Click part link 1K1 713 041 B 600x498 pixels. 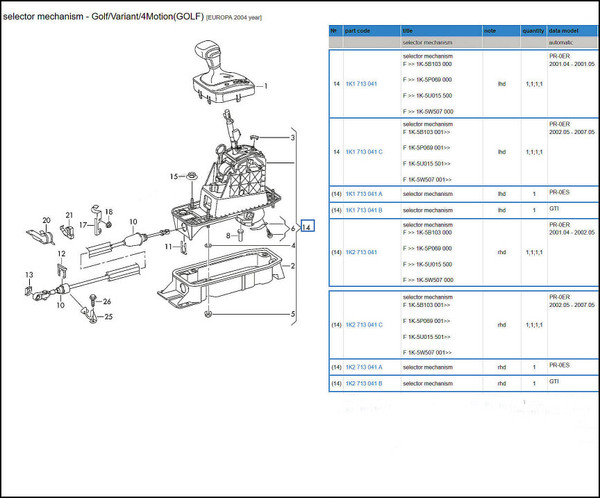tap(364, 210)
